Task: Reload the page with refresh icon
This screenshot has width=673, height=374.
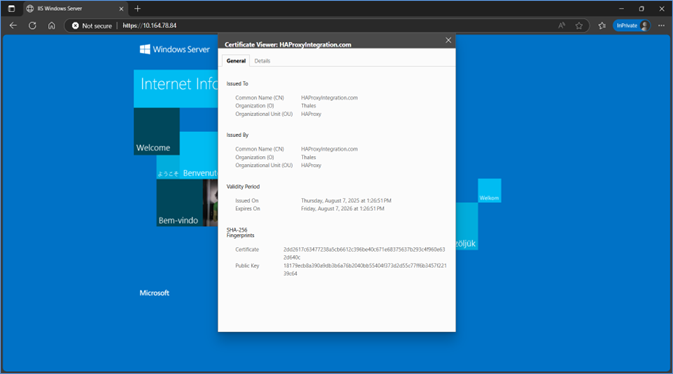Action: tap(32, 26)
